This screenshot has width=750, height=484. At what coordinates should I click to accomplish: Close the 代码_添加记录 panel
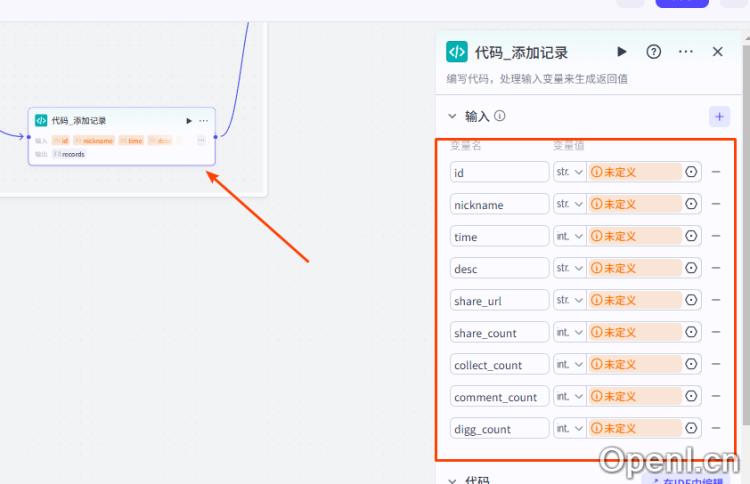click(x=717, y=52)
